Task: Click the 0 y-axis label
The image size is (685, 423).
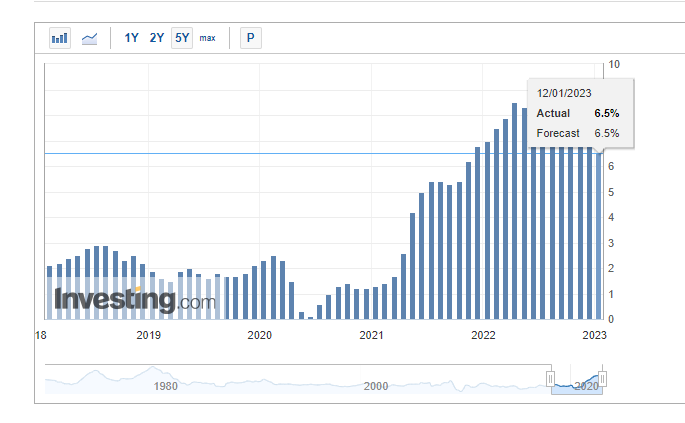Action: tap(611, 319)
